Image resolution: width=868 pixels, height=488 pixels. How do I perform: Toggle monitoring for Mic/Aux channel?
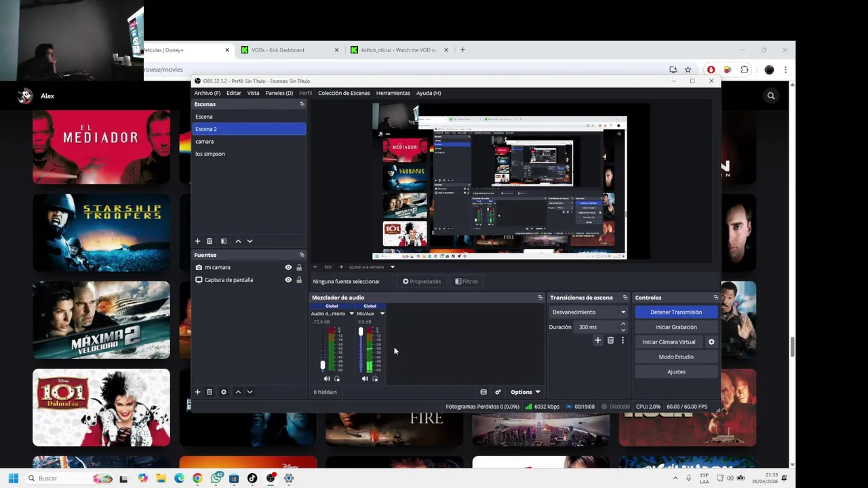point(375,379)
